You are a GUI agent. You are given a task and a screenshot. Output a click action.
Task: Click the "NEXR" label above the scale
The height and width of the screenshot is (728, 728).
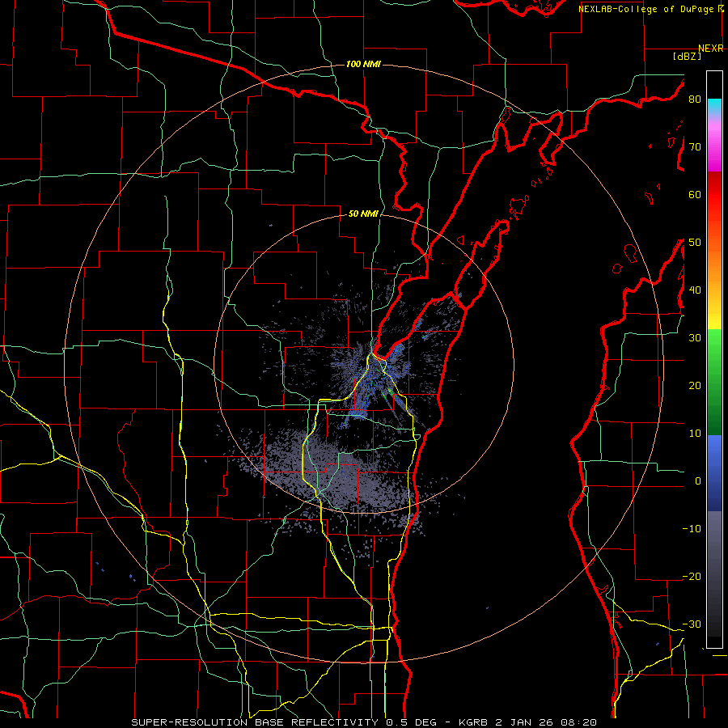[x=711, y=49]
